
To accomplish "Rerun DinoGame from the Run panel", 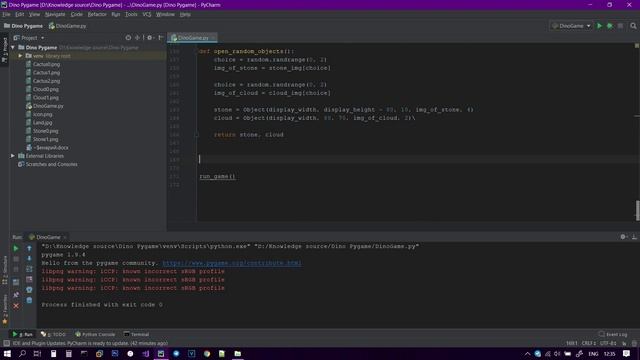I will tap(16, 248).
